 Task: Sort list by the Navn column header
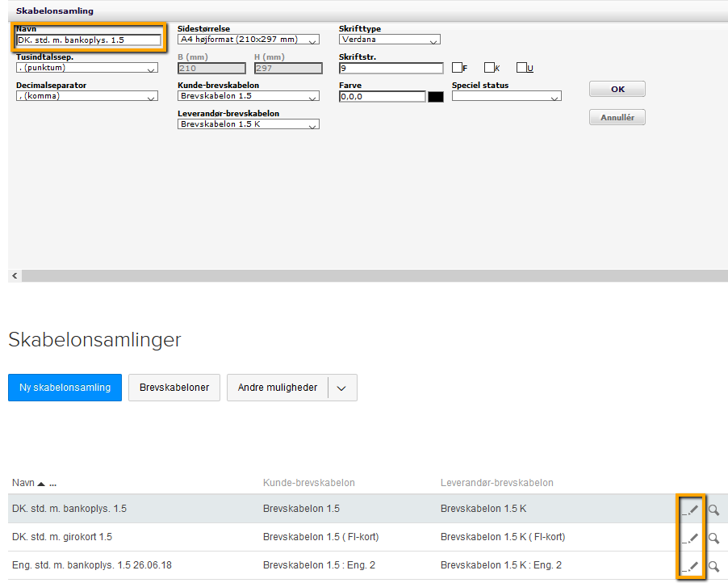click(23, 483)
